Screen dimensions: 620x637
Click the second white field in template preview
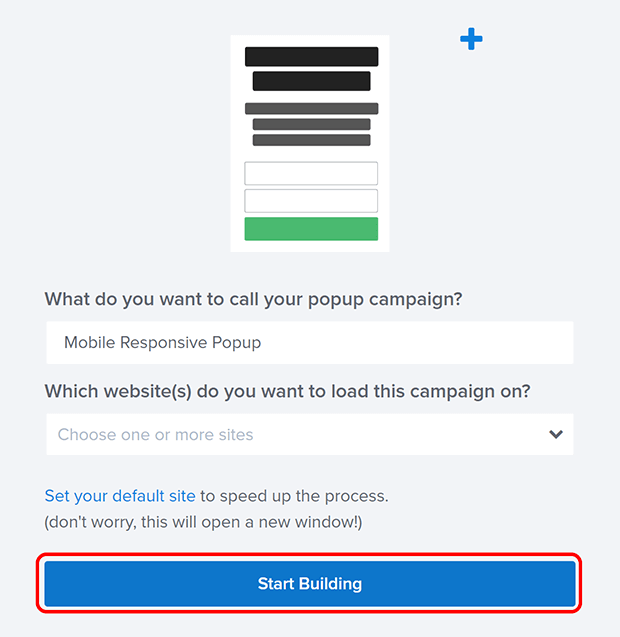tap(311, 201)
